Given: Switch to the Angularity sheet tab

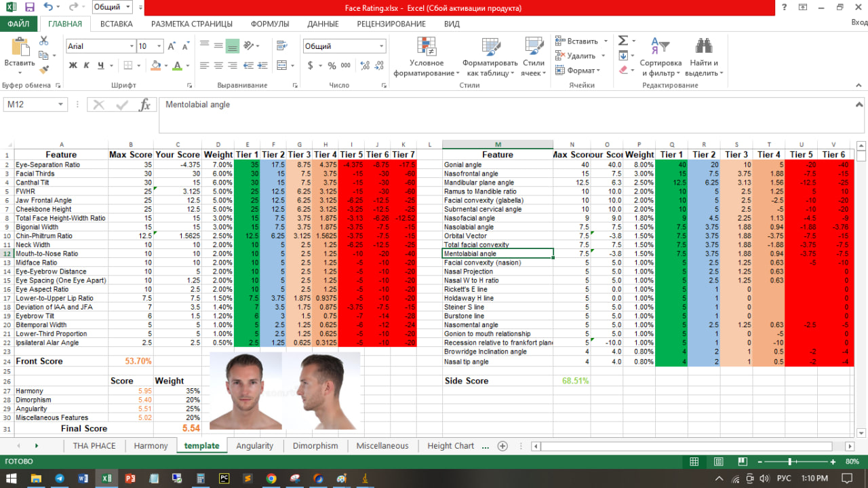Looking at the screenshot, I should (255, 446).
